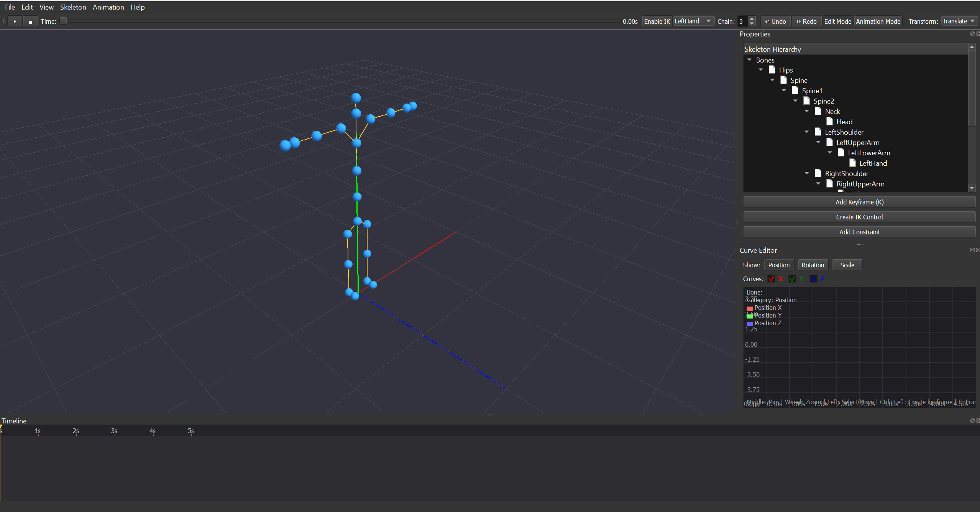This screenshot has height=512, width=980.
Task: Select the bone icon next to LeftHand
Action: (x=853, y=163)
